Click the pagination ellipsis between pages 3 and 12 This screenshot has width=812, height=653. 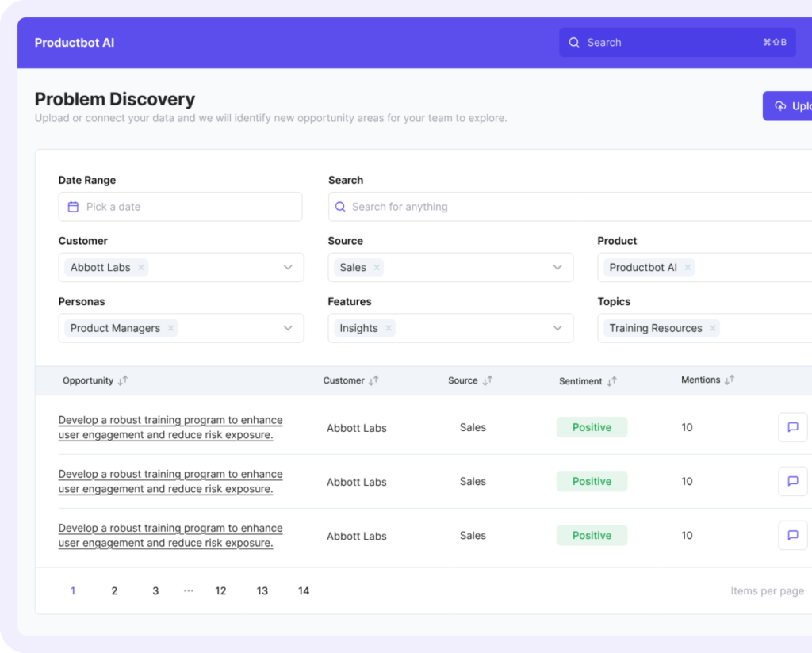(x=188, y=590)
